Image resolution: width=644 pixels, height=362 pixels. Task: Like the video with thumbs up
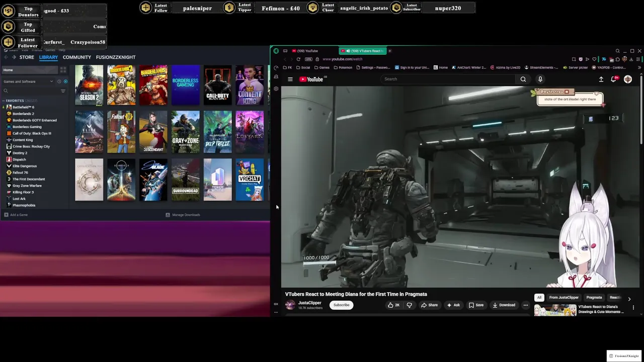[x=393, y=305]
